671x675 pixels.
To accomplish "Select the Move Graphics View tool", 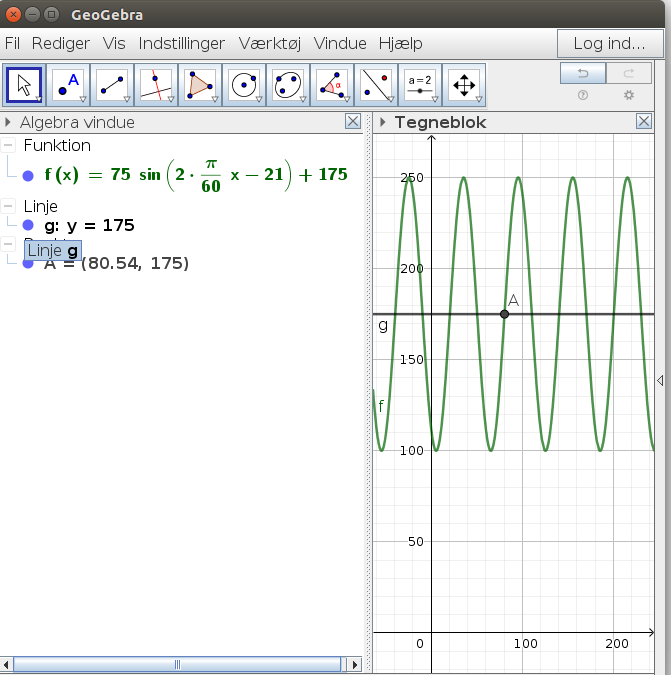I will click(x=464, y=85).
